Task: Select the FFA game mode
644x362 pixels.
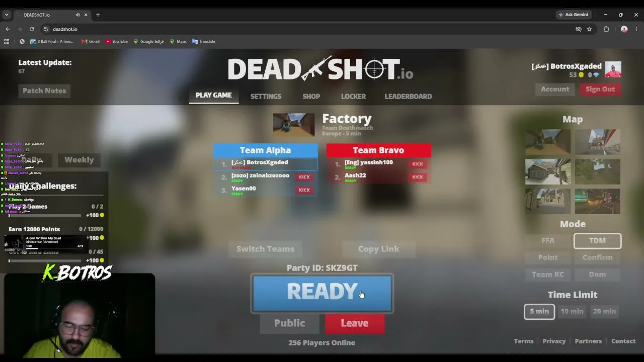Action: tap(548, 241)
